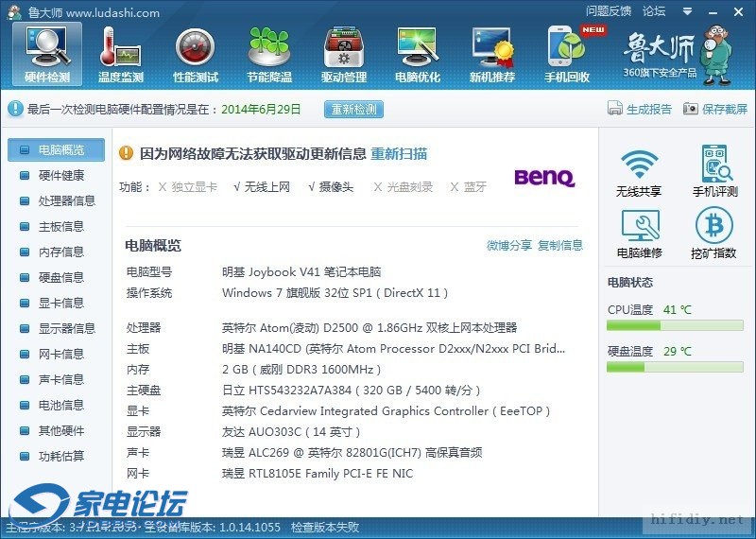The height and width of the screenshot is (539, 756).
Task: Click the date 2014年6月29日
Action: 261,109
